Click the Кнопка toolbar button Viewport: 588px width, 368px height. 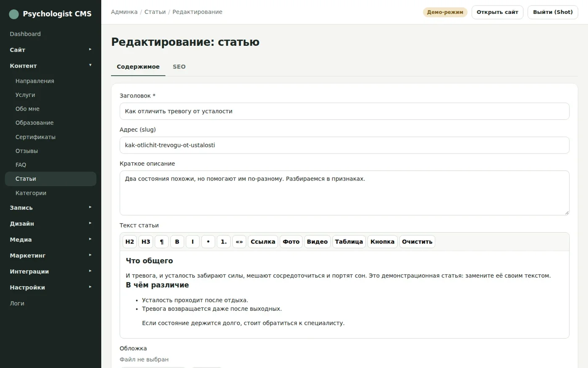(x=383, y=242)
